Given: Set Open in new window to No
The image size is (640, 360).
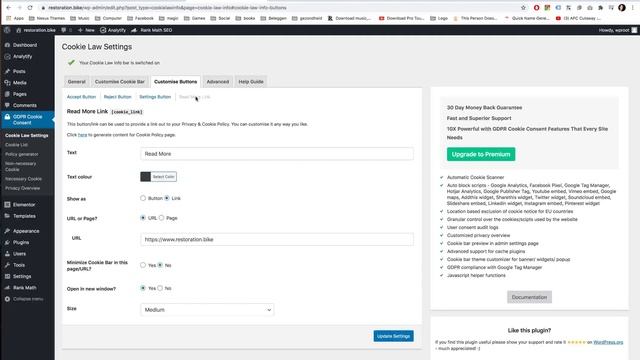Looking at the screenshot, I should 160,288.
